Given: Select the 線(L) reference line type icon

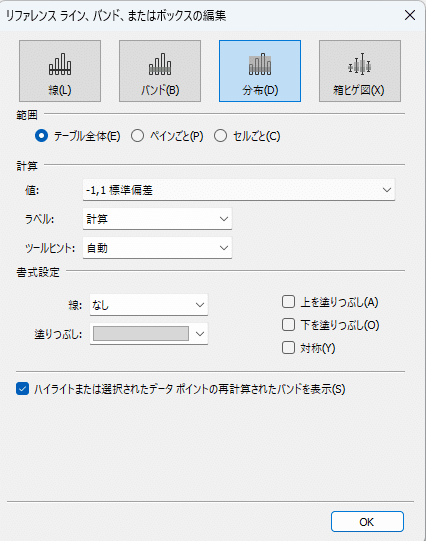Looking at the screenshot, I should pos(60,71).
